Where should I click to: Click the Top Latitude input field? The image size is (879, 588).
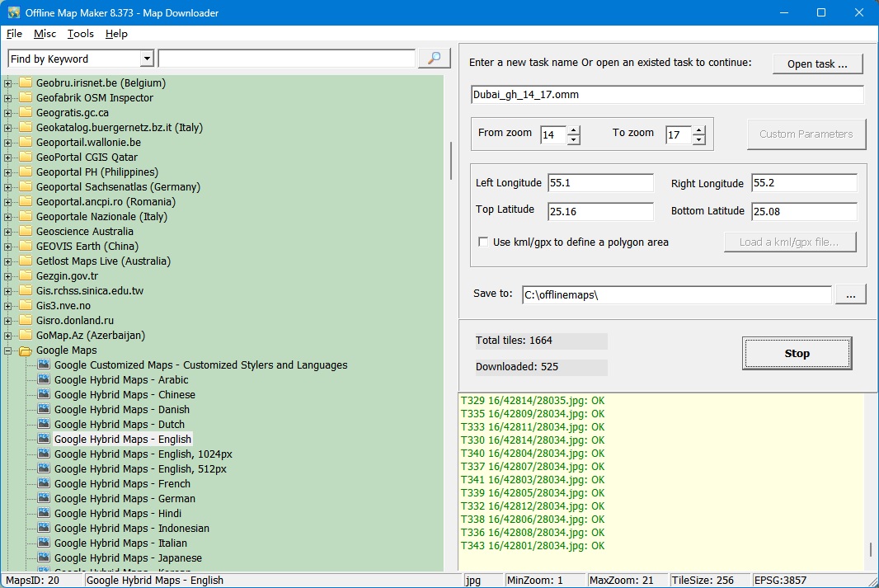600,211
